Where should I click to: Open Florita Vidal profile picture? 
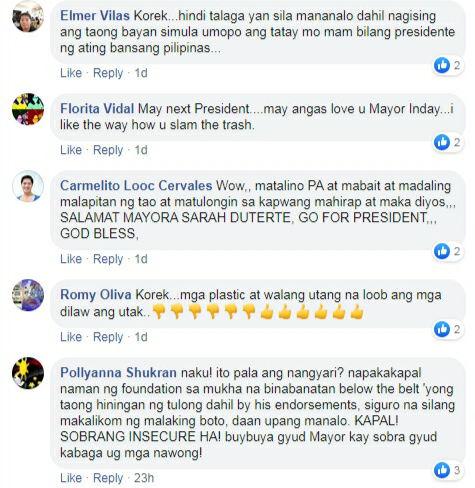[28, 109]
